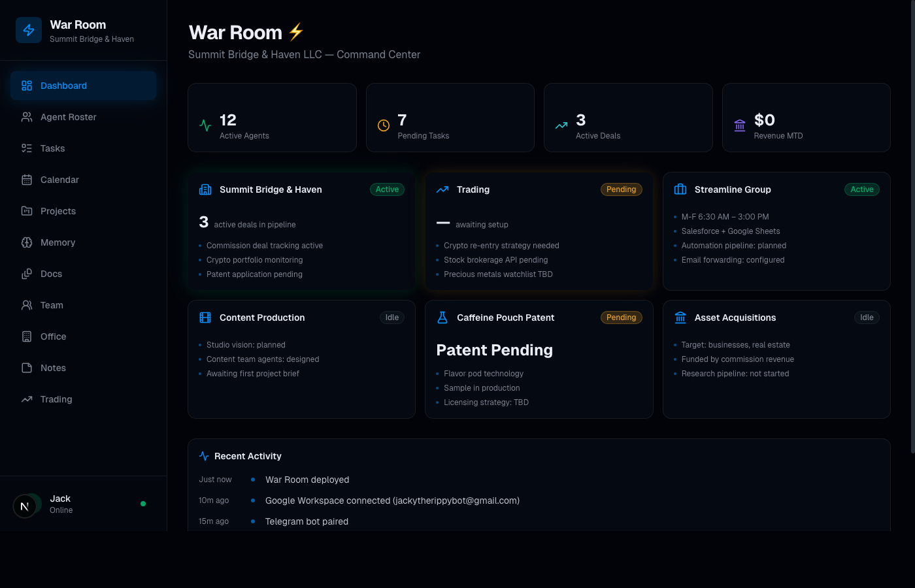Click the Caffeine Pouch Patent flask icon
The width and height of the screenshot is (915, 588).
442,318
